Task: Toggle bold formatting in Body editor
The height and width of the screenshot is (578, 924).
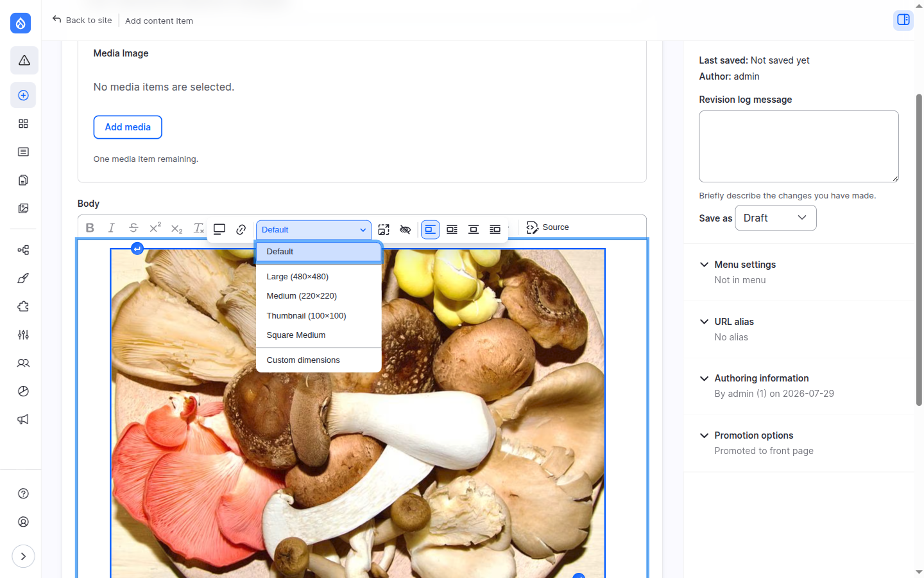Action: 90,228
